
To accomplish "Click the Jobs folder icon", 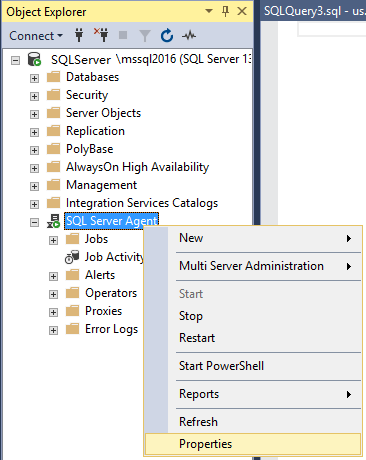I will [72, 239].
